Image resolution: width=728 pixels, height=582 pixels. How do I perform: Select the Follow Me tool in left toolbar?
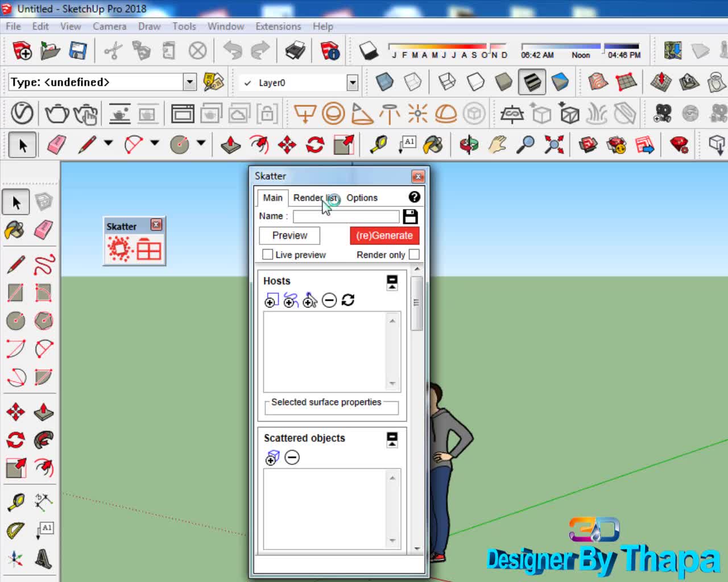coord(44,439)
